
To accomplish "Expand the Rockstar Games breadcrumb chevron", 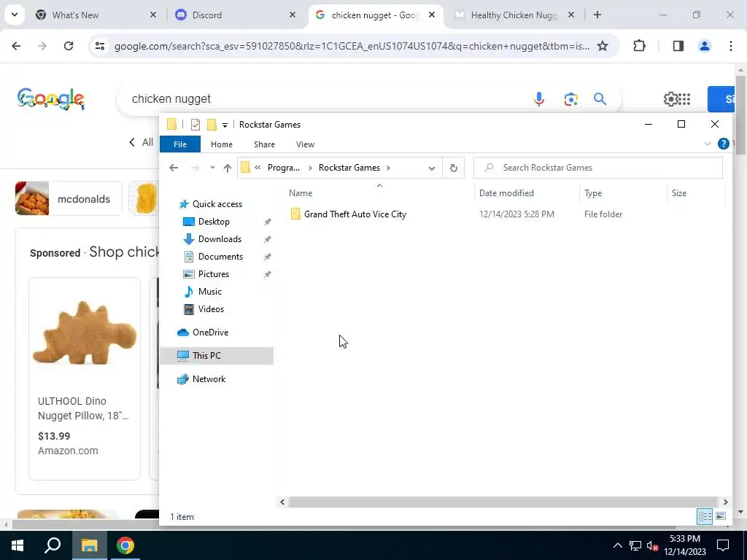I will (388, 168).
